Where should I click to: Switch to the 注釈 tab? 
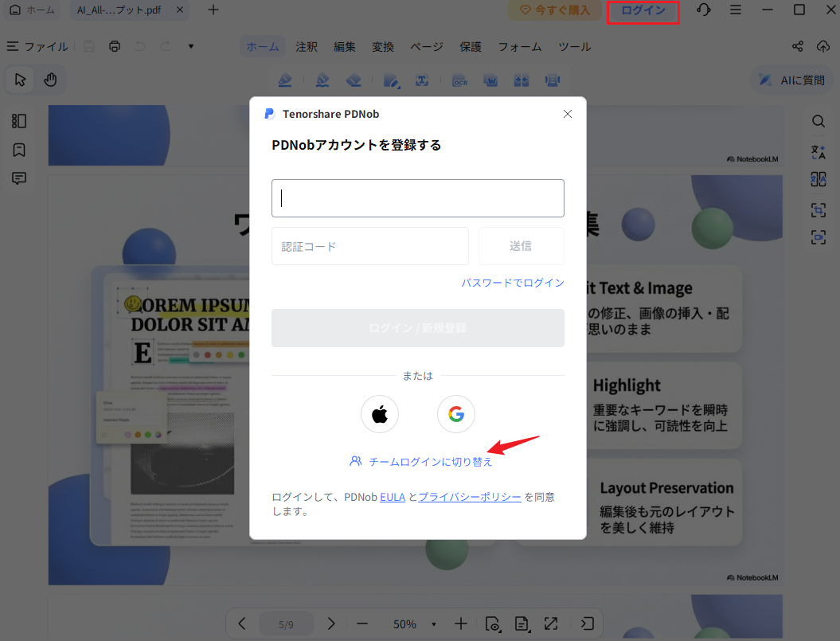point(307,47)
